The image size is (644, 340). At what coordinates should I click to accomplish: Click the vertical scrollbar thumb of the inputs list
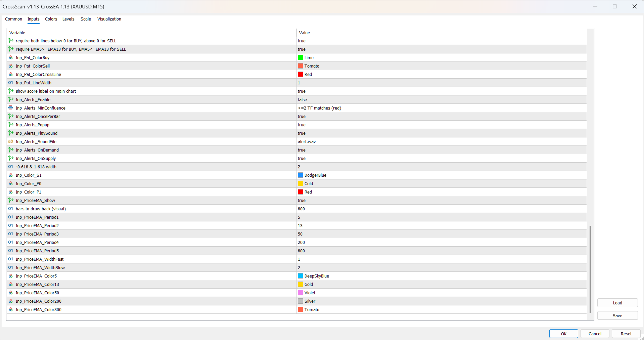coord(590,269)
